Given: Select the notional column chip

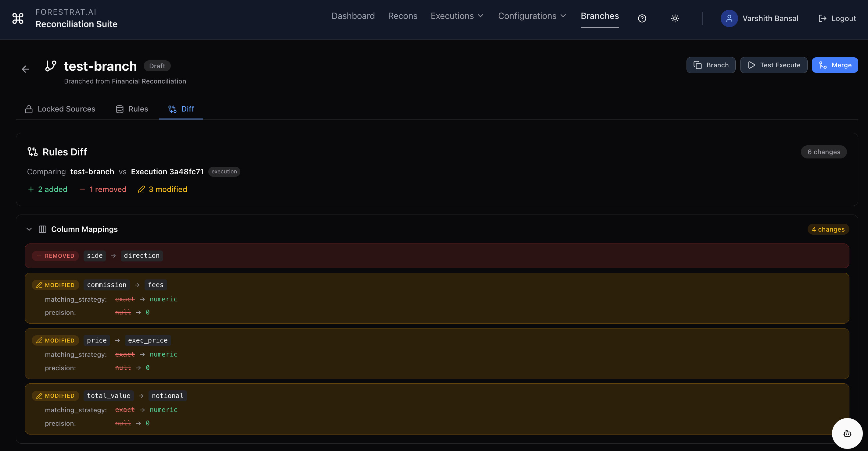Looking at the screenshot, I should 167,396.
